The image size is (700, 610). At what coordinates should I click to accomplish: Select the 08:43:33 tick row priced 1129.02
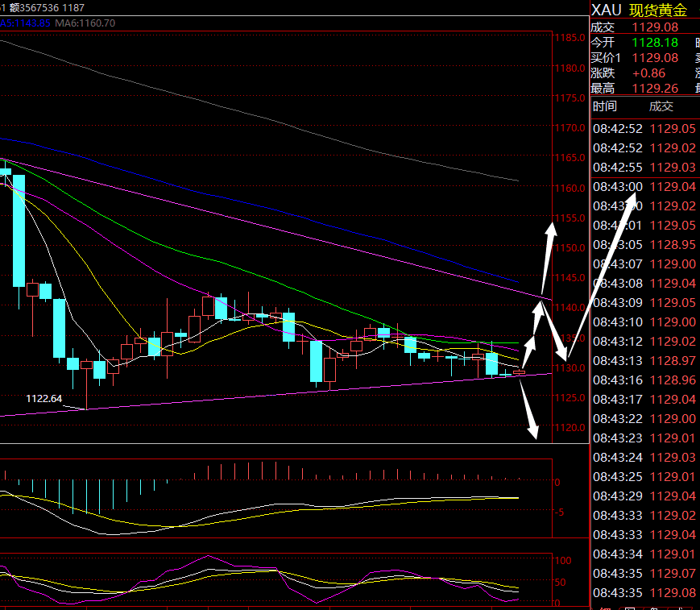[644, 516]
